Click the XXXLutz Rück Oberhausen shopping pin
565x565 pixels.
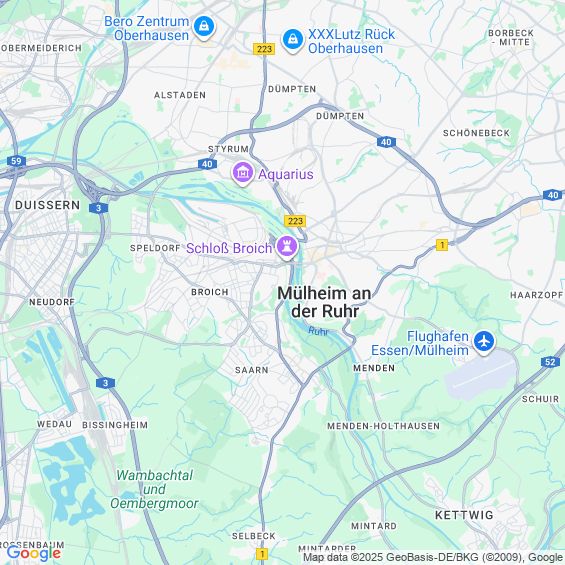tap(293, 40)
